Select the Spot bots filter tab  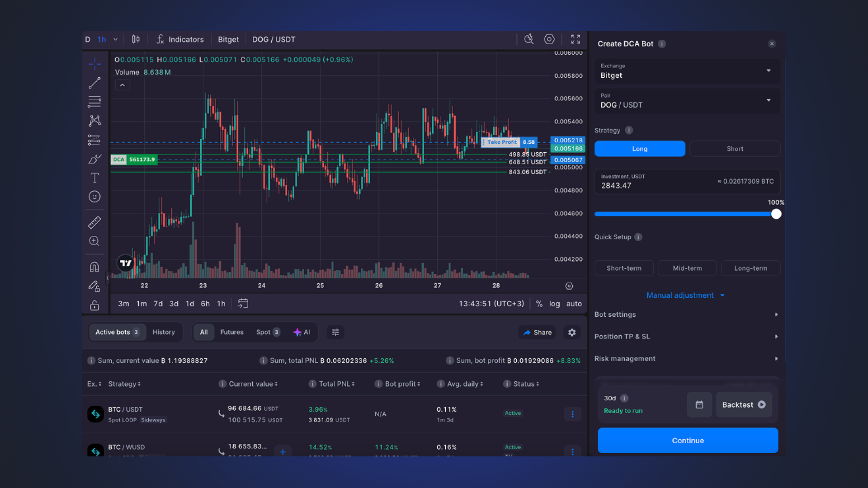point(267,332)
